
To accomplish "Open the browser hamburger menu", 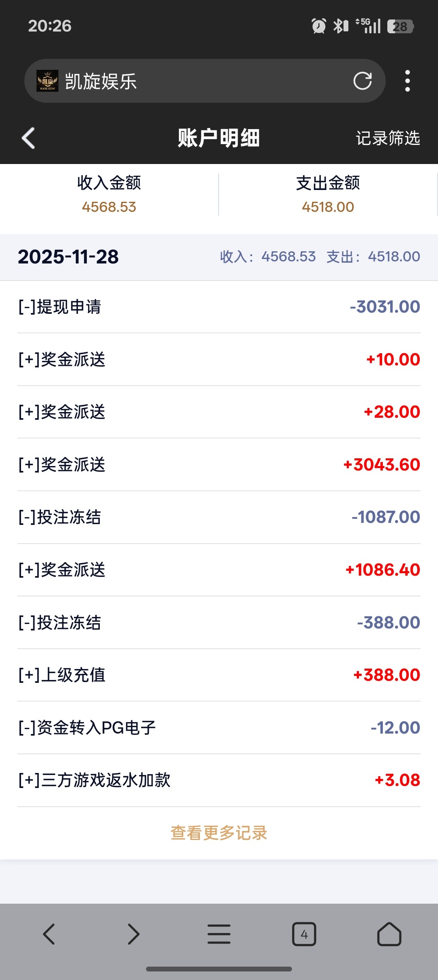I will (219, 934).
